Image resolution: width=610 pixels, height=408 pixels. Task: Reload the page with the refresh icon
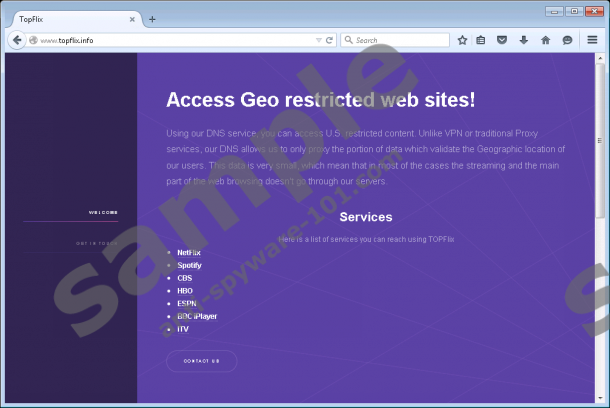pyautogui.click(x=329, y=40)
